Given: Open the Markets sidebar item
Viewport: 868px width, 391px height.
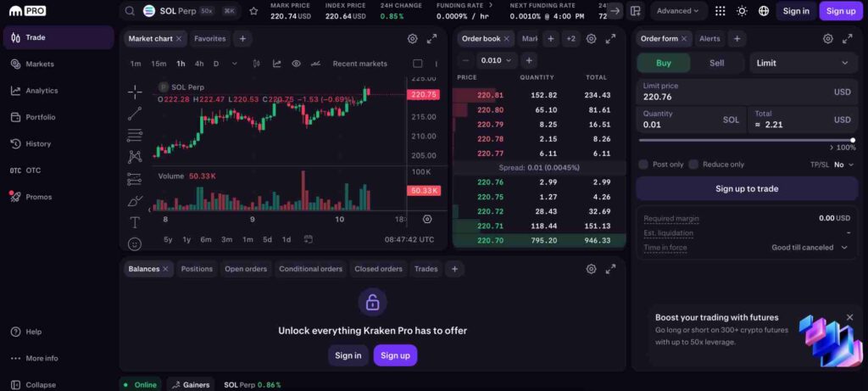Looking at the screenshot, I should (58, 64).
